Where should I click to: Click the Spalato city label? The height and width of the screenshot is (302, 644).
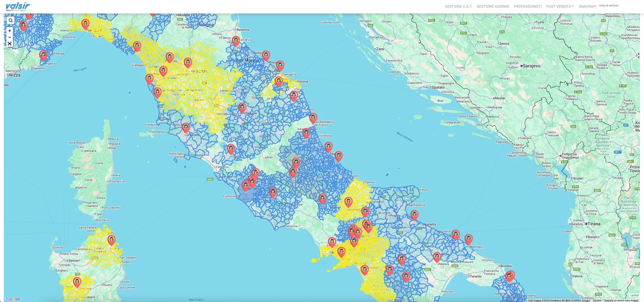coord(437,87)
